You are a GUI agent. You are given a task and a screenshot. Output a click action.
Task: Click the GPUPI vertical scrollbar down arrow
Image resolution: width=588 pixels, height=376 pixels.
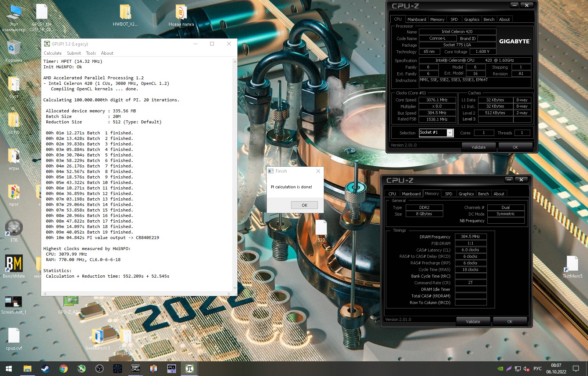(x=235, y=288)
